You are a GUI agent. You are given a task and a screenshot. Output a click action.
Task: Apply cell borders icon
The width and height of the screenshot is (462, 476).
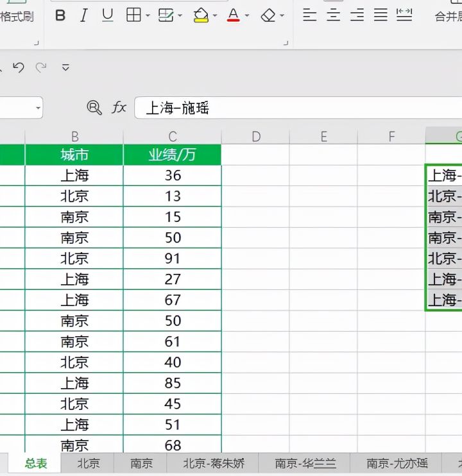tap(133, 15)
